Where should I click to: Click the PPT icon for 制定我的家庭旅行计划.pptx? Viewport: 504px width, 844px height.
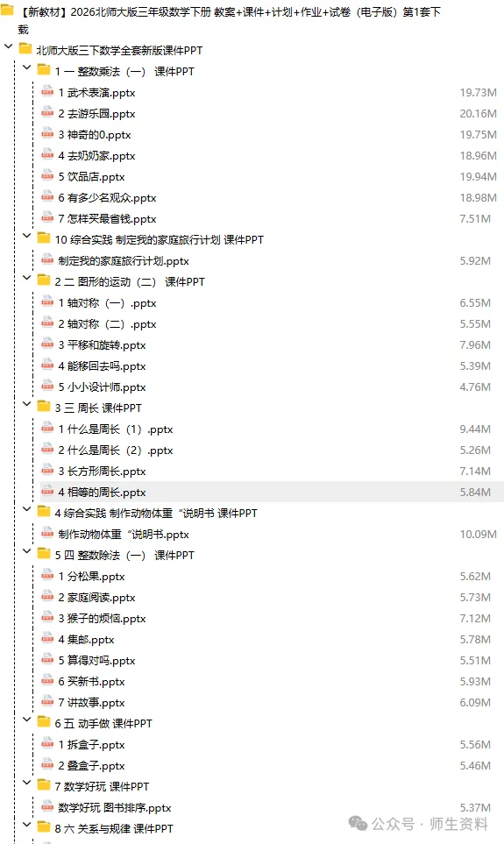click(x=47, y=260)
